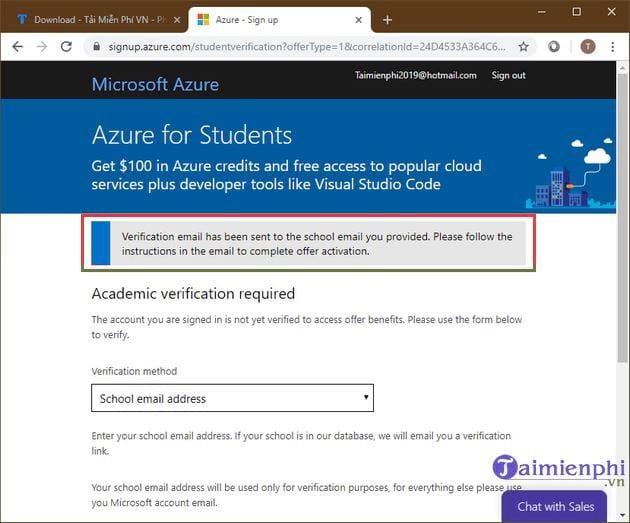Click Taimienphi2019@hotmail.com account email
This screenshot has width=630, height=523.
(x=415, y=76)
